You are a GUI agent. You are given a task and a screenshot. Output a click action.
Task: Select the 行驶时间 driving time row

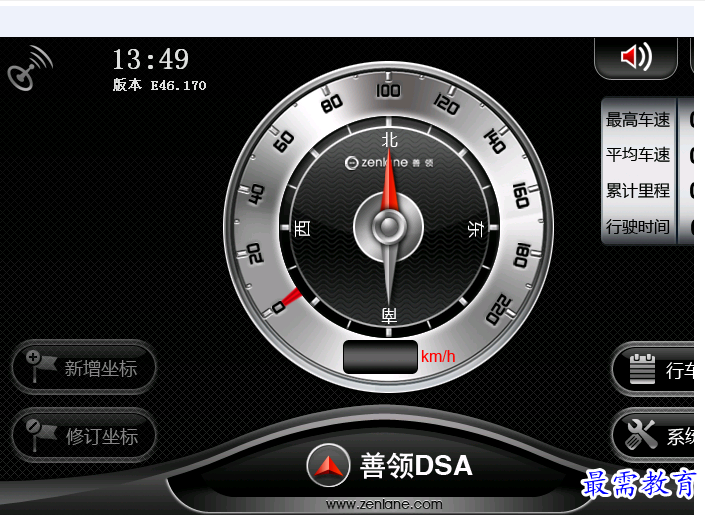[x=647, y=226]
